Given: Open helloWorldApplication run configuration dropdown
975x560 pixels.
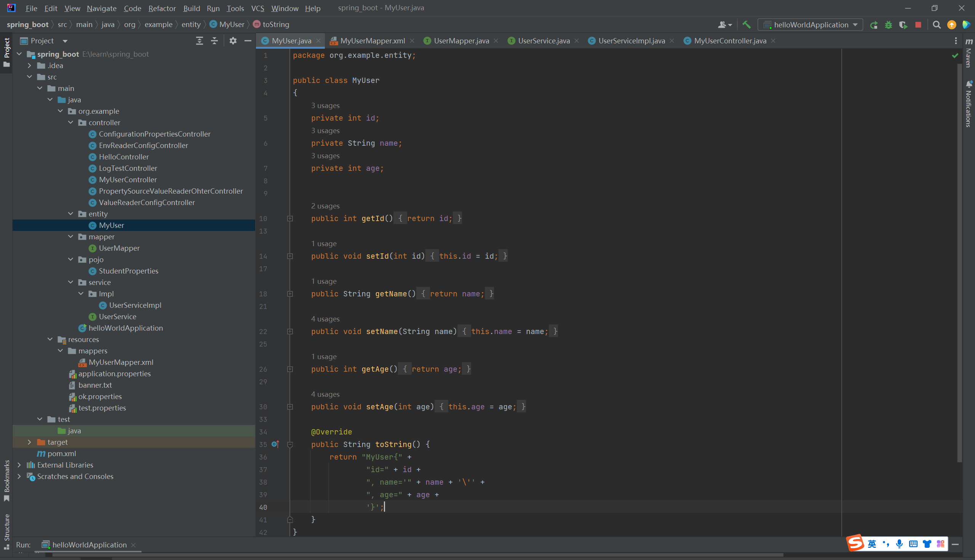Looking at the screenshot, I should point(810,25).
